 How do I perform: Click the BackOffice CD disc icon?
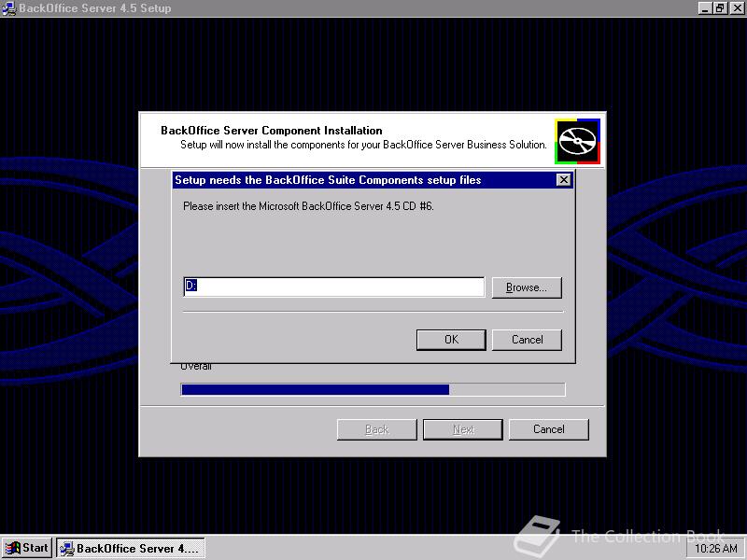tap(577, 142)
